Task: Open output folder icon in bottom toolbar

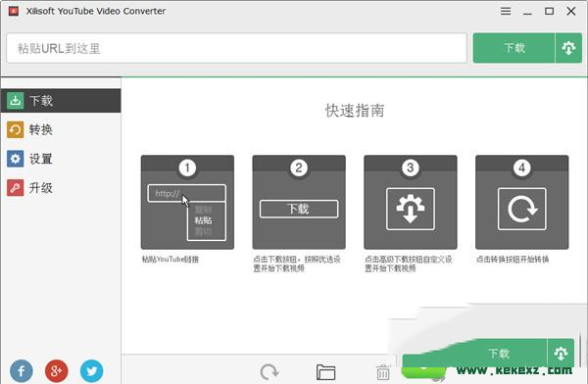Action: point(326,372)
